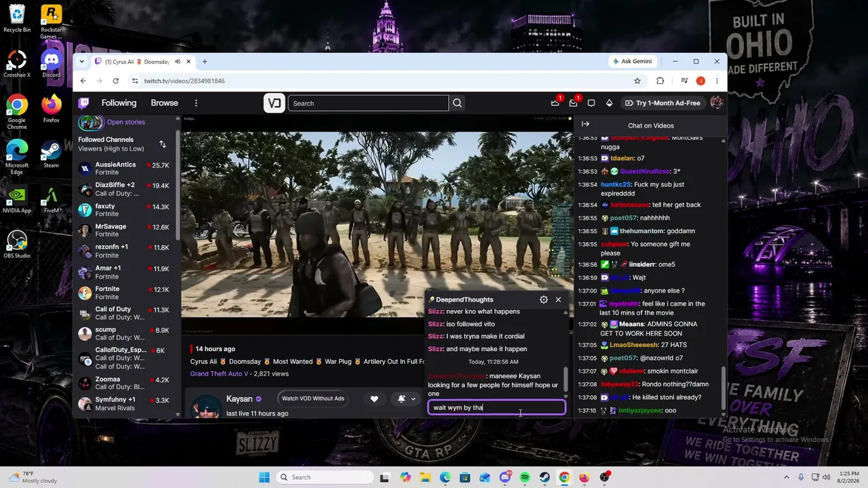Go back in the browser
Image resolution: width=868 pixels, height=488 pixels.
click(83, 81)
